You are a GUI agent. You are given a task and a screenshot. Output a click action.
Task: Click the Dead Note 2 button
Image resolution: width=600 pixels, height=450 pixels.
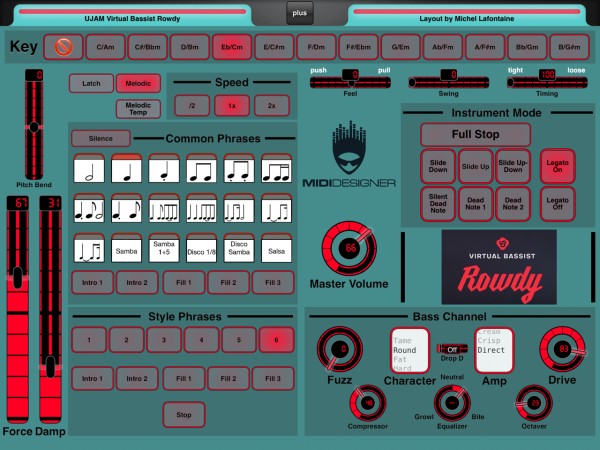(x=513, y=204)
